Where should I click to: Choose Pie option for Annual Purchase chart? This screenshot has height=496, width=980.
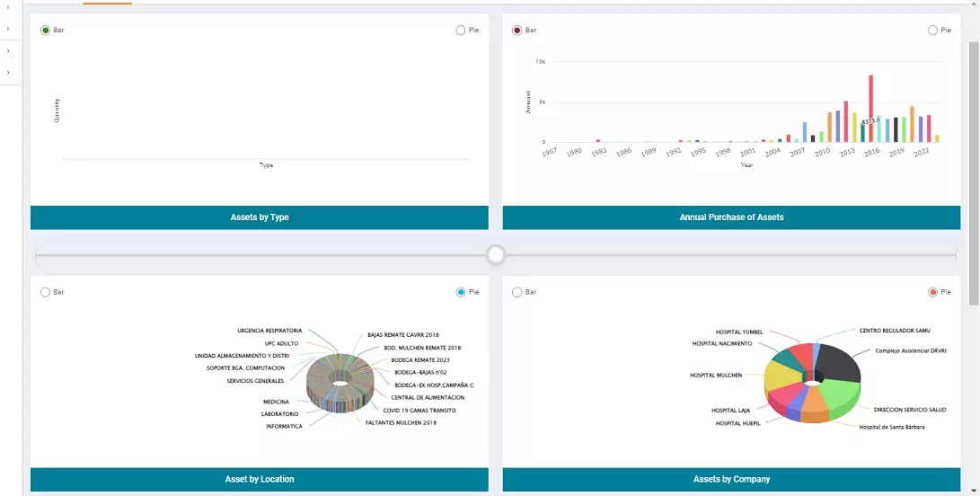[x=932, y=31]
